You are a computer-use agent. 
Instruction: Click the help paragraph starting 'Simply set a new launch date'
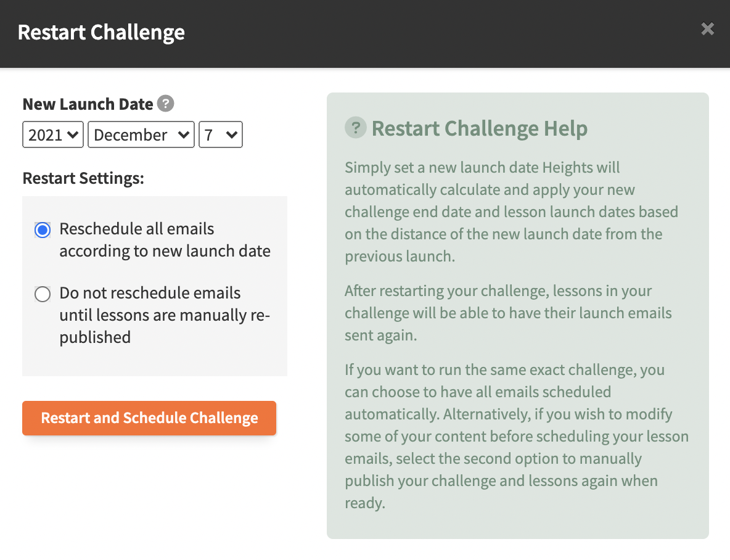tap(511, 212)
